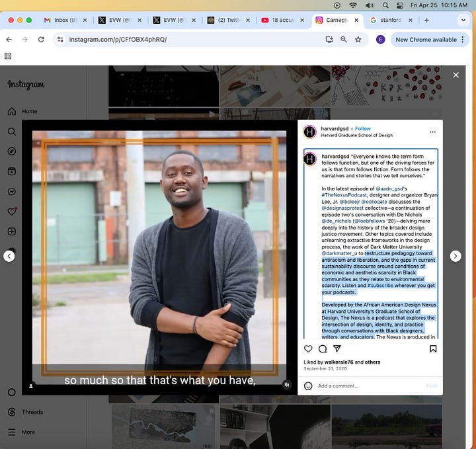Click the comment bubble icon under post
476x449 pixels.
(x=323, y=348)
